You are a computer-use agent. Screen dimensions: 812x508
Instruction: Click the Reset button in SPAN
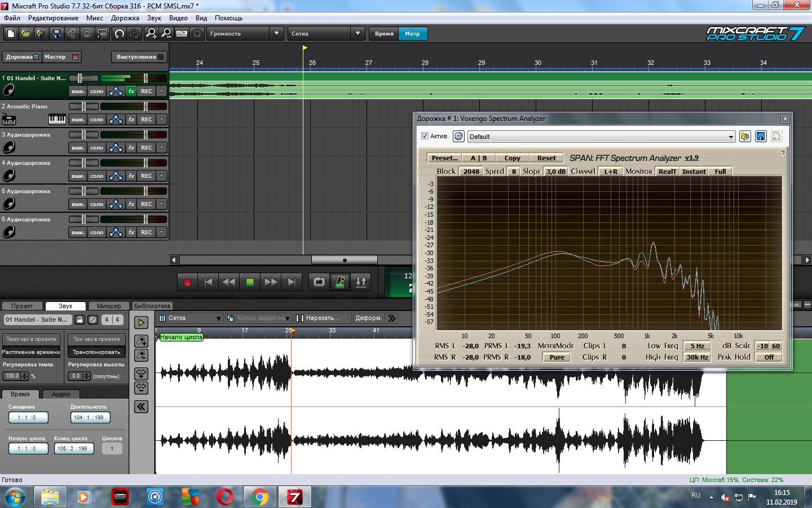546,158
